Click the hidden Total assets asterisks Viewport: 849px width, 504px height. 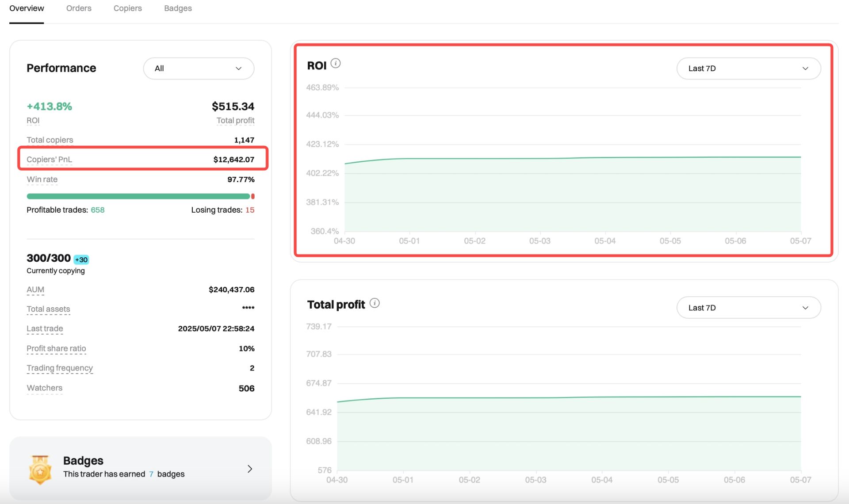248,308
